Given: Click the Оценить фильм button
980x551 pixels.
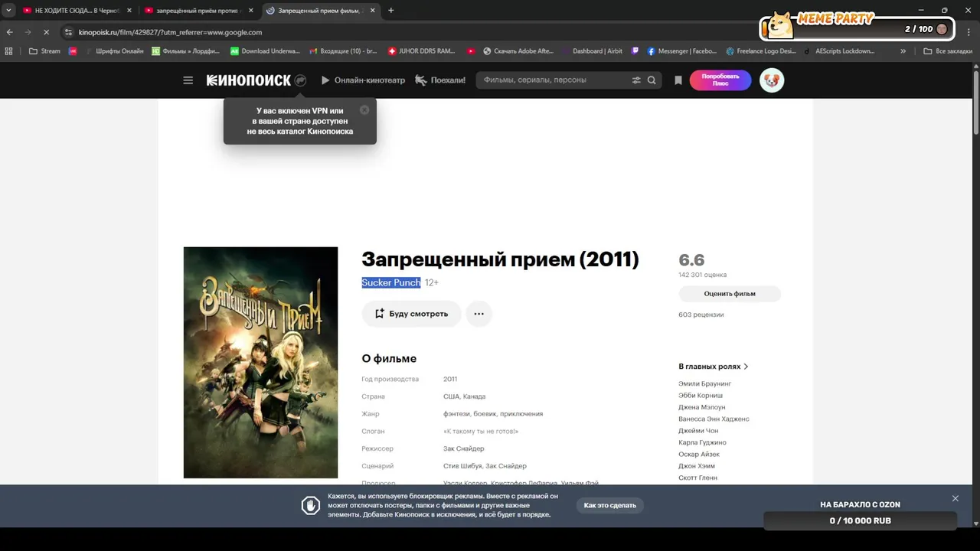Looking at the screenshot, I should click(730, 294).
